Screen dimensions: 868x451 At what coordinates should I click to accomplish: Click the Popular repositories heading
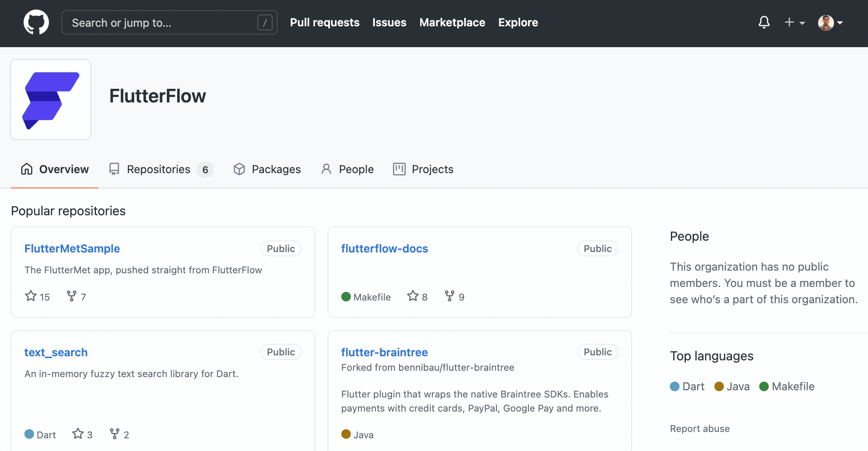(x=68, y=211)
